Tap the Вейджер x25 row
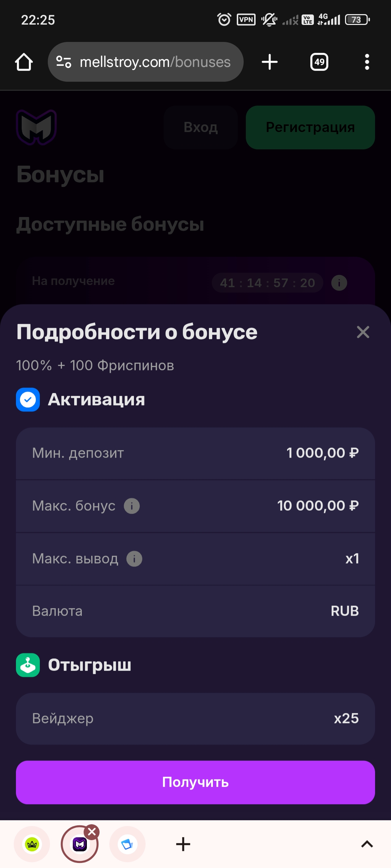This screenshot has width=391, height=868. coord(195,719)
